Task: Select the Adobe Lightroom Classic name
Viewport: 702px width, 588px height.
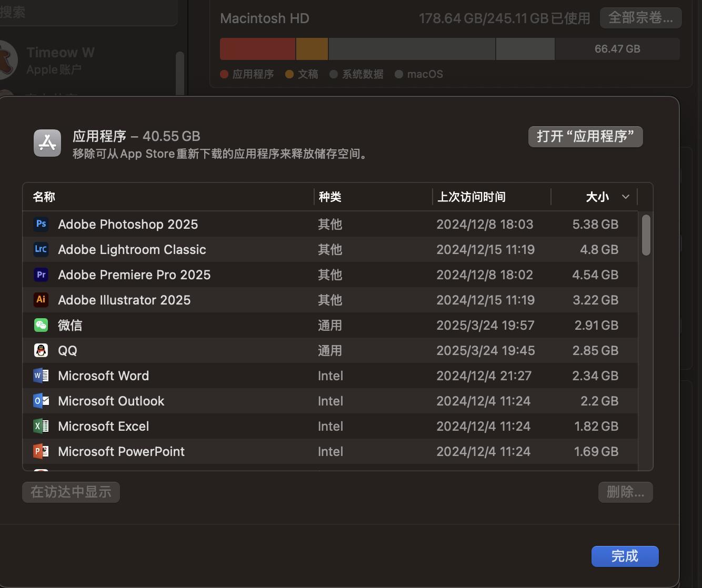Action: click(132, 249)
